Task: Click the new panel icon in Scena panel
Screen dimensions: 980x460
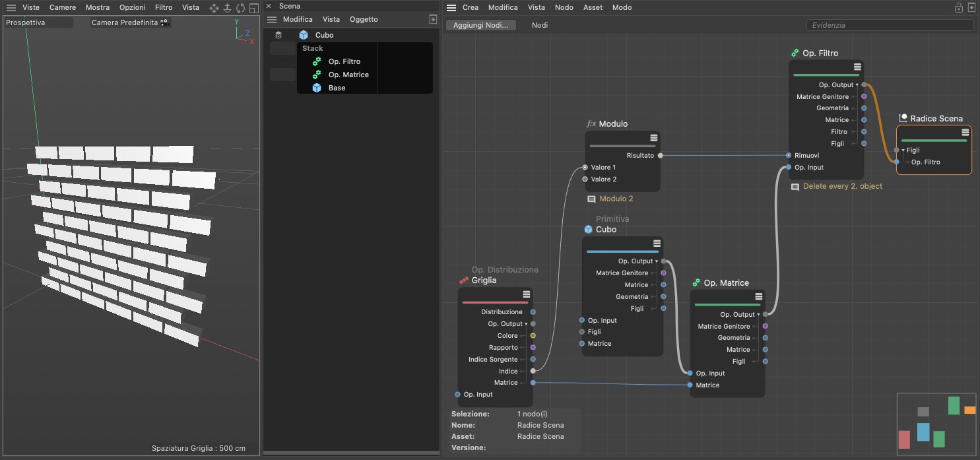Action: (433, 20)
